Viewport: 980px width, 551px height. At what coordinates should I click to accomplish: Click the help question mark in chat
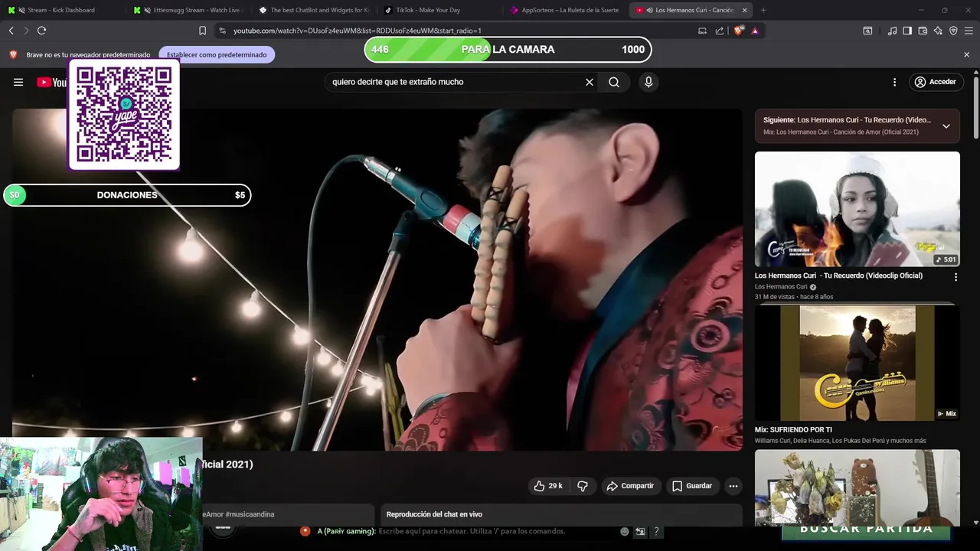[656, 531]
